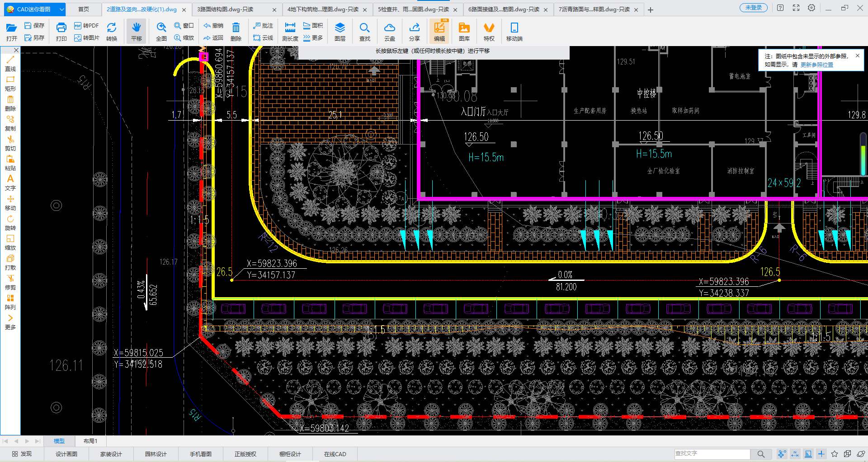Viewport: 868px width, 462px height.
Task: Click the Print (打印) toolbar icon
Action: click(61, 32)
